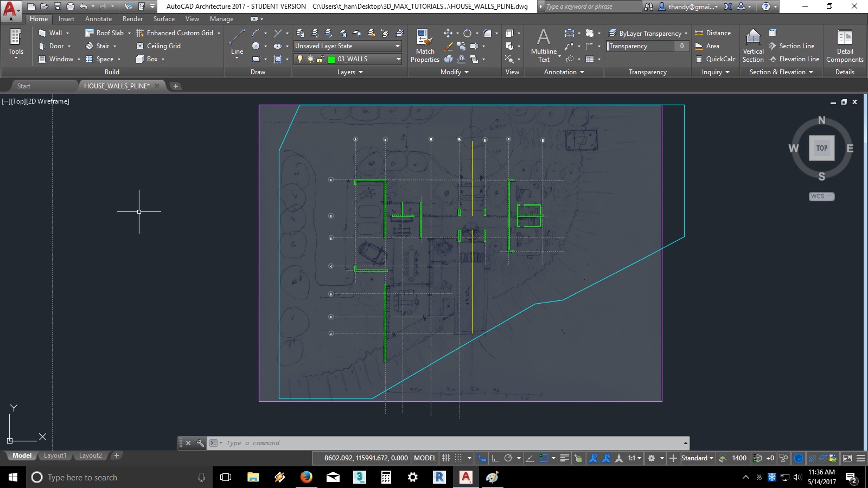Expand the 03_WALLS layer dropdown
868x488 pixels.
pos(398,59)
